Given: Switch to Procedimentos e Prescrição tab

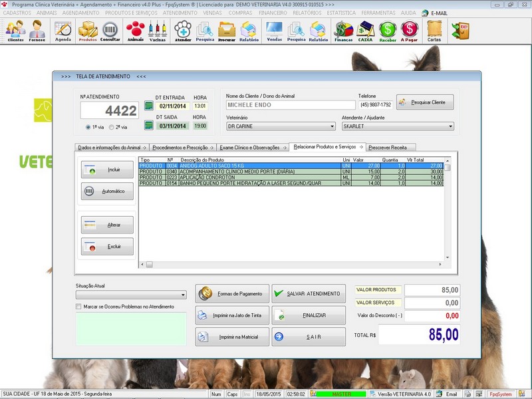Looking at the screenshot, I should [x=183, y=148].
